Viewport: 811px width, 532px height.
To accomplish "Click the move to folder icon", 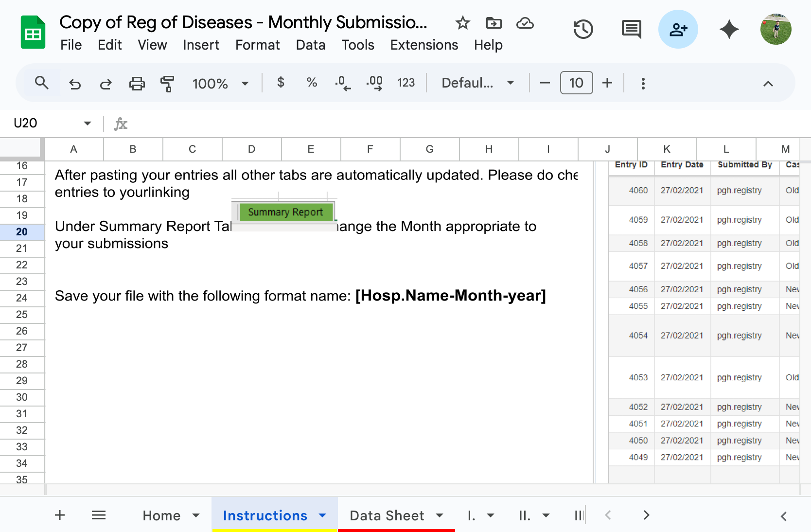I will tap(494, 23).
